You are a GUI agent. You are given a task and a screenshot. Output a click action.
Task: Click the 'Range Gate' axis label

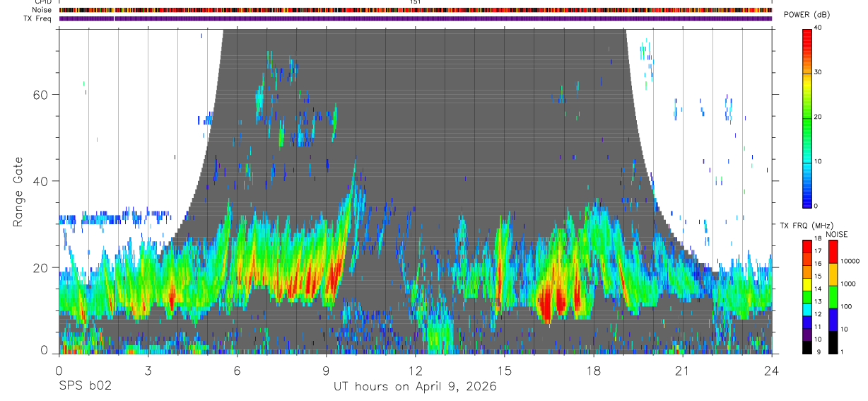click(x=19, y=190)
